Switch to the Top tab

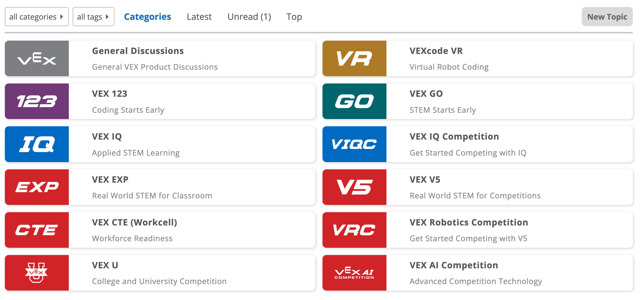click(294, 16)
